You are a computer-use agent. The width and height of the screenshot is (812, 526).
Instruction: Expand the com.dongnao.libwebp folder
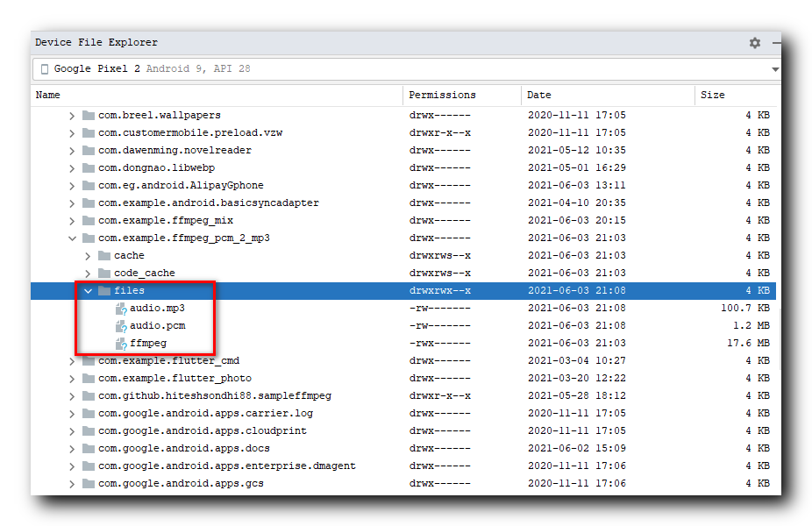72,169
